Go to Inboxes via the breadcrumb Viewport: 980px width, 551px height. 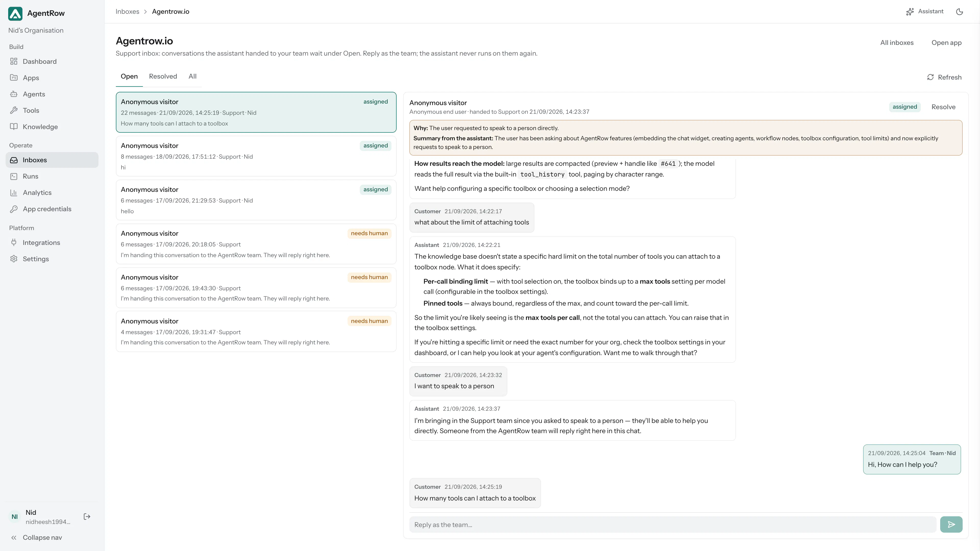pyautogui.click(x=127, y=12)
